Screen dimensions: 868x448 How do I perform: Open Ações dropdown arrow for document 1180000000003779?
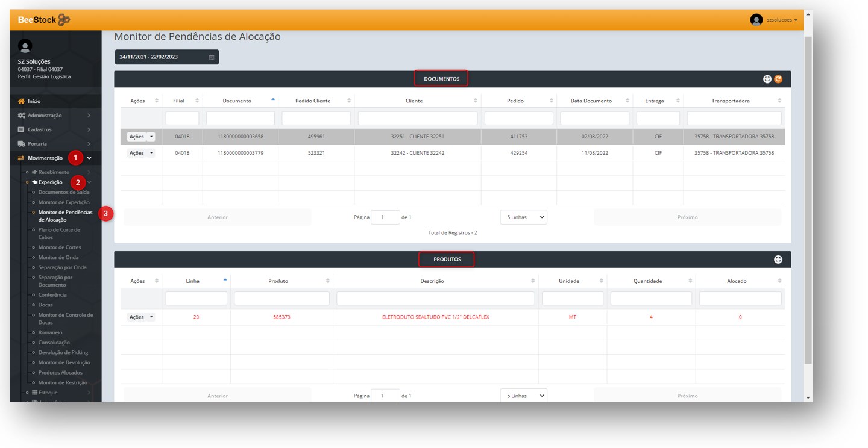[x=151, y=153]
